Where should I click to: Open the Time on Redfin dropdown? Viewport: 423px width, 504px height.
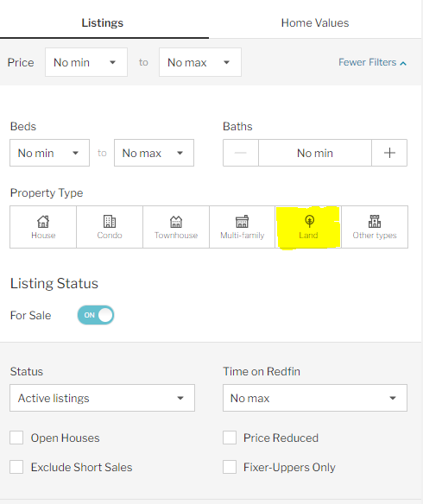tap(315, 398)
